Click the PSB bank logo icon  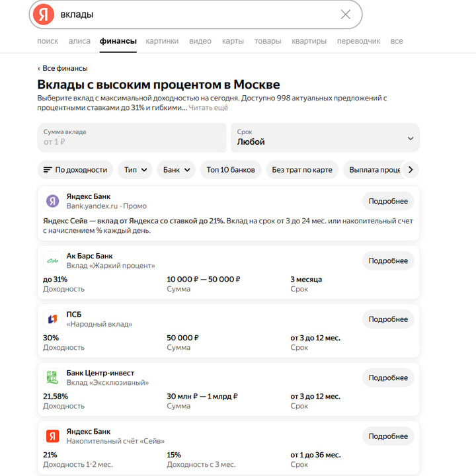click(x=52, y=319)
